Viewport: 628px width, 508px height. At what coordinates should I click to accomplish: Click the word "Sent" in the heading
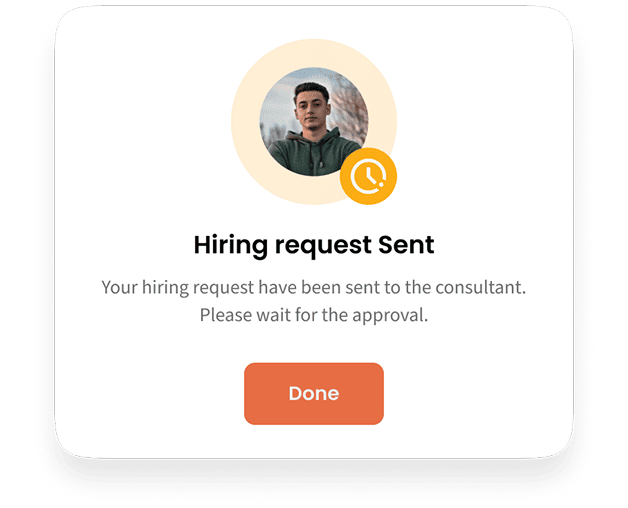point(406,245)
